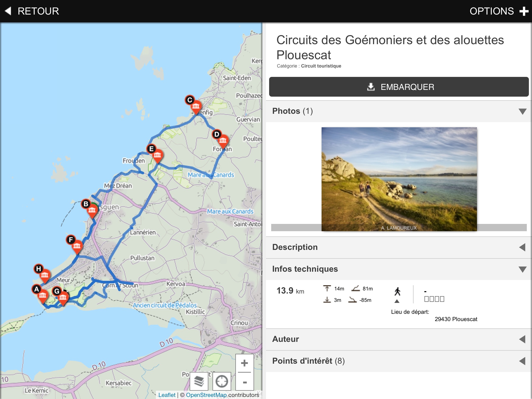The width and height of the screenshot is (532, 399).
Task: Tap the locate-me crosshair icon
Action: click(222, 381)
